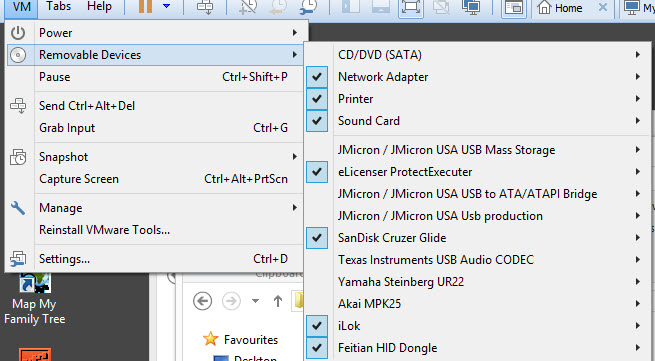Expand JMicron USB Mass Storage submenu arrow
Viewport: 655px width, 361px height.
coord(637,150)
